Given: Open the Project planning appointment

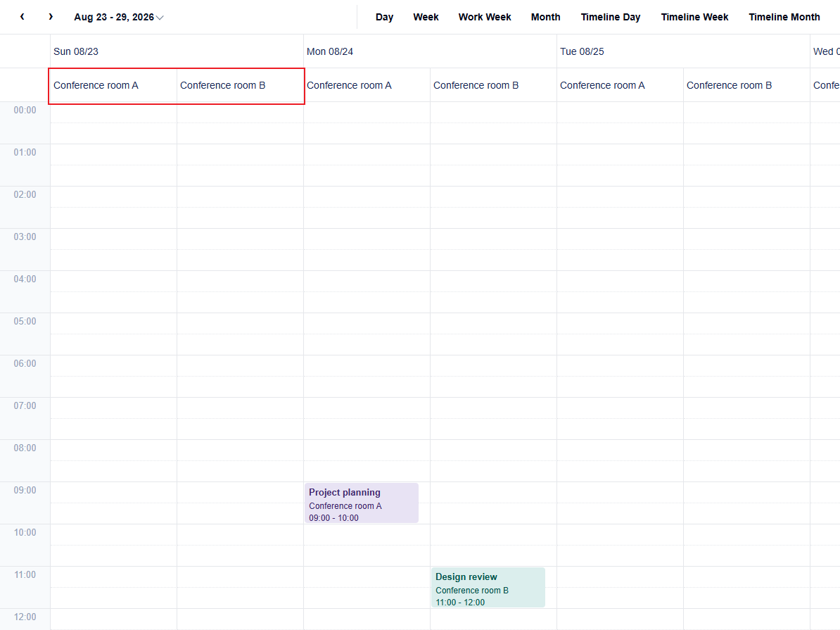Looking at the screenshot, I should [362, 503].
